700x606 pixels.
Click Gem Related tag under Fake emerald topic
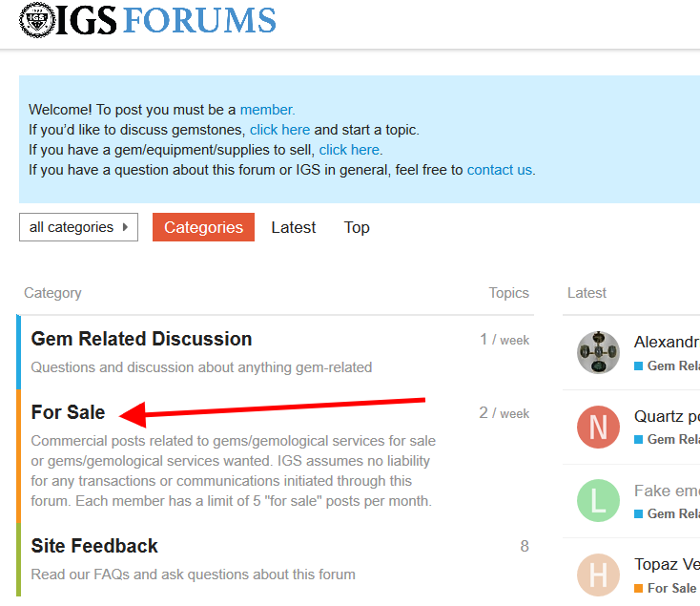pos(667,513)
